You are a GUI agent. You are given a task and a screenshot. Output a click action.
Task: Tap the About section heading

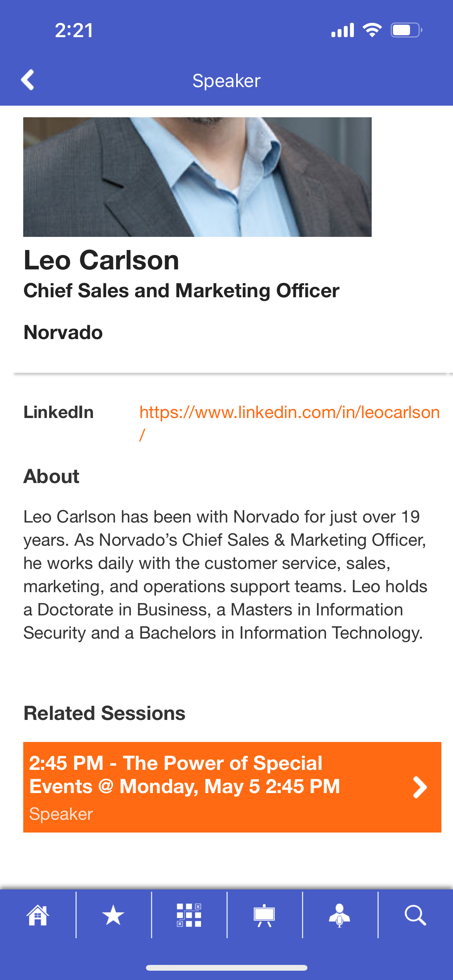click(x=51, y=476)
